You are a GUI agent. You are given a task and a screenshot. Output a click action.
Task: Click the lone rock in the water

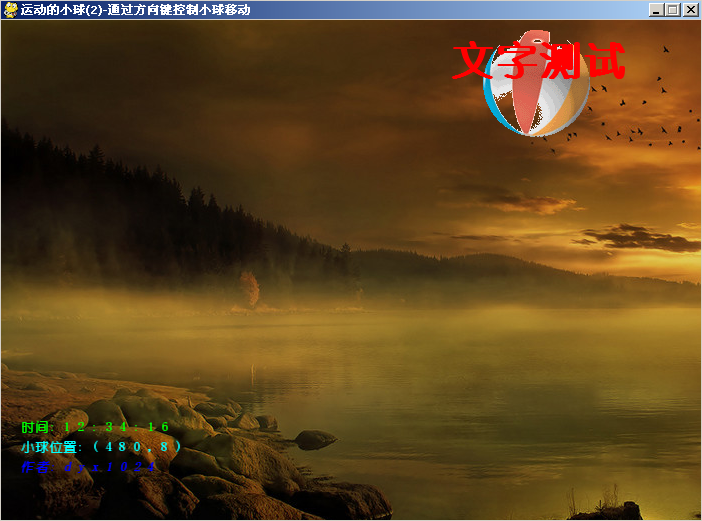tap(315, 439)
